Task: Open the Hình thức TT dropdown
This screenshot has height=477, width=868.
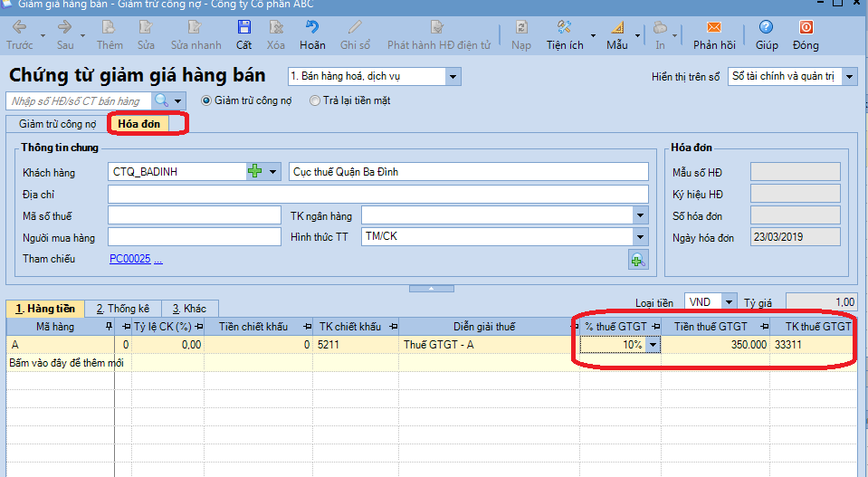Action: 640,237
